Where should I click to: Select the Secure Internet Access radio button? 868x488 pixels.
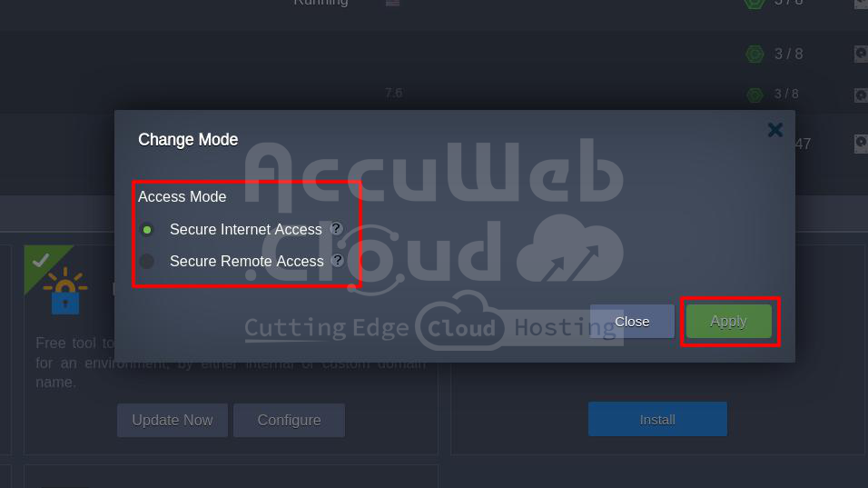click(147, 229)
